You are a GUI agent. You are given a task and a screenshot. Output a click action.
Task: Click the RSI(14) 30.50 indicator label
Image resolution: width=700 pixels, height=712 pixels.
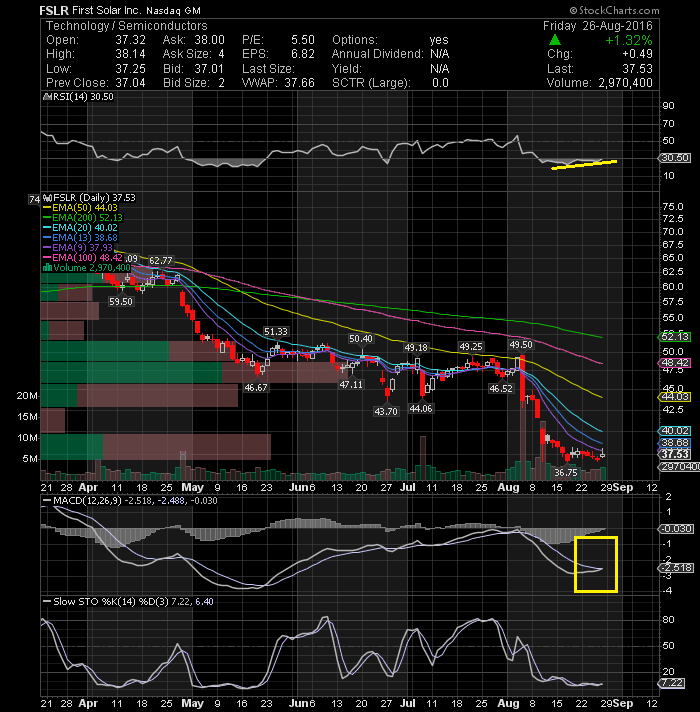(84, 97)
